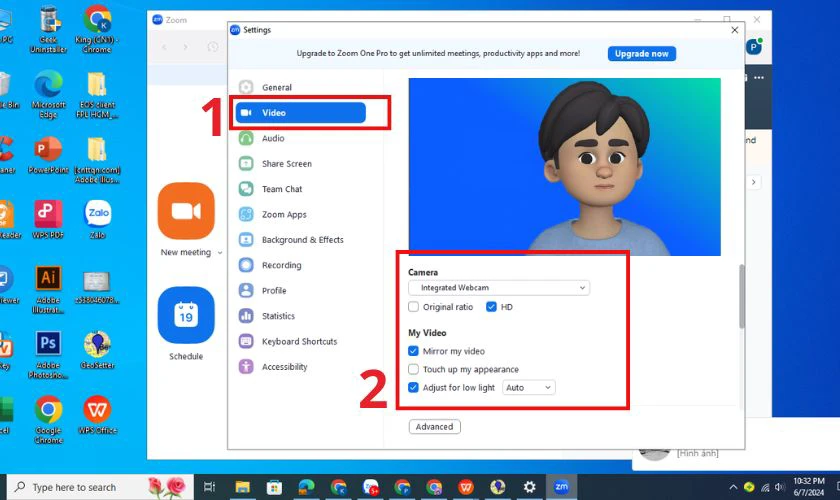Open the Background & Effects icon
This screenshot has height=500, width=840.
[x=246, y=240]
